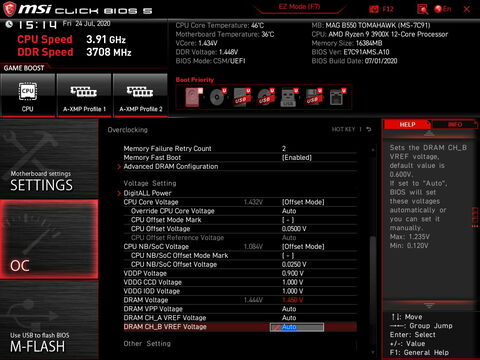This screenshot has height=360, width=480.
Task: Edit VDDG IOD Voltage value 1.000 V
Action: [292, 291]
